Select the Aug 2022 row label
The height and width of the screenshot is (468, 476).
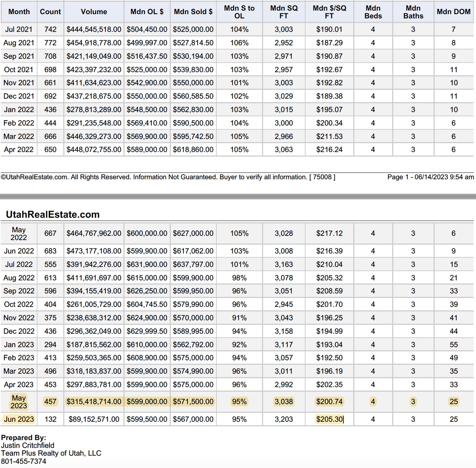tap(19, 278)
